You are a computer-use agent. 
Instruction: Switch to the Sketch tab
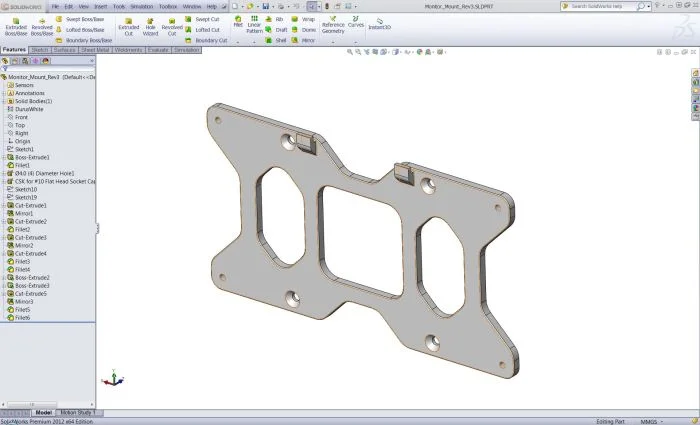pyautogui.click(x=40, y=49)
